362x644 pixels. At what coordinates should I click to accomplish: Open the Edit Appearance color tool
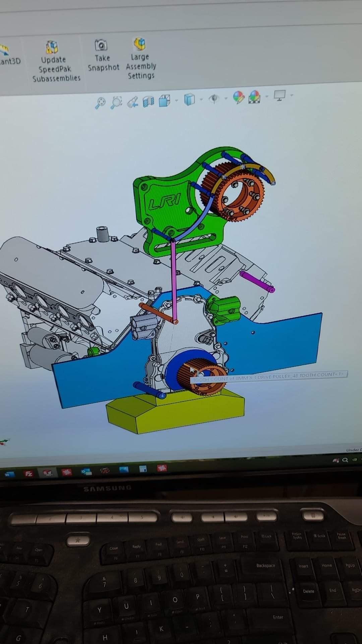[238, 97]
